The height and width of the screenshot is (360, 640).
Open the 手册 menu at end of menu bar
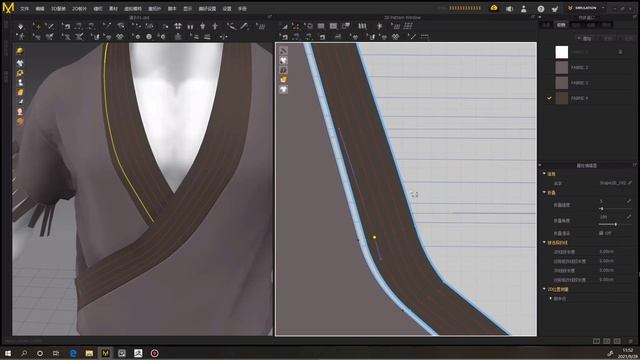[242, 9]
